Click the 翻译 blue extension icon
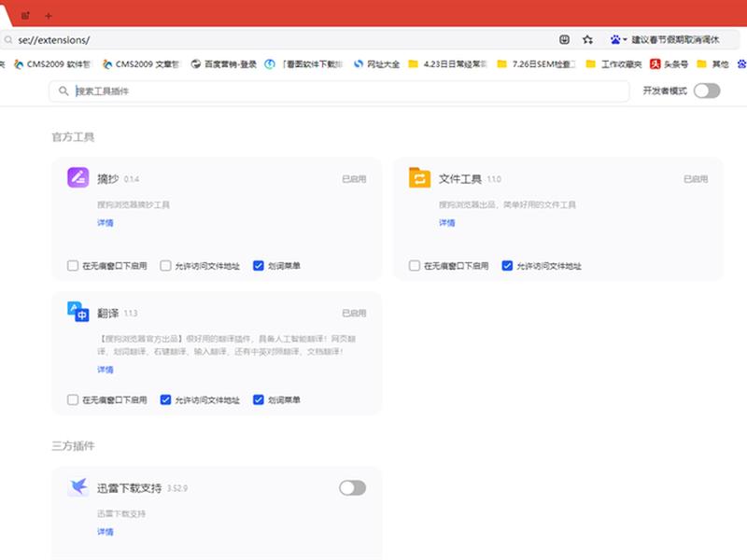 tap(78, 312)
